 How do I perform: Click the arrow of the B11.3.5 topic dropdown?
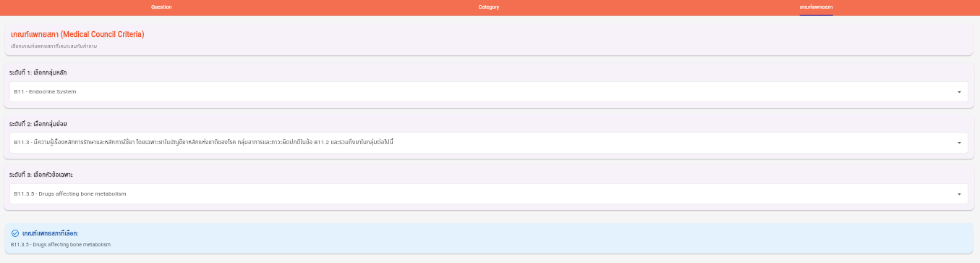(959, 194)
